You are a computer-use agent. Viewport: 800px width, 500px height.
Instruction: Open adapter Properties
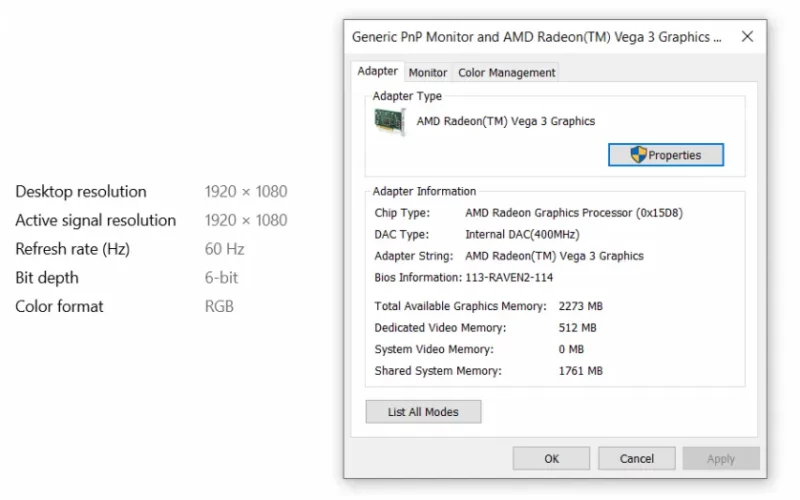pyautogui.click(x=665, y=155)
